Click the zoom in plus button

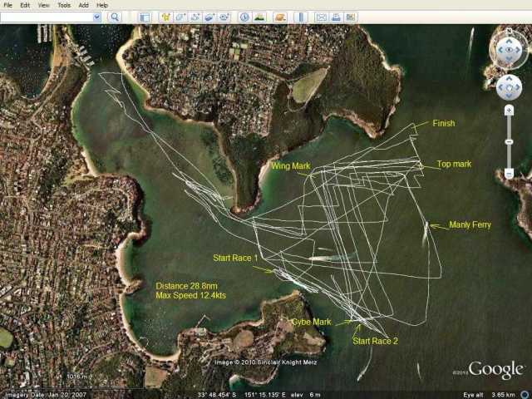[509, 111]
